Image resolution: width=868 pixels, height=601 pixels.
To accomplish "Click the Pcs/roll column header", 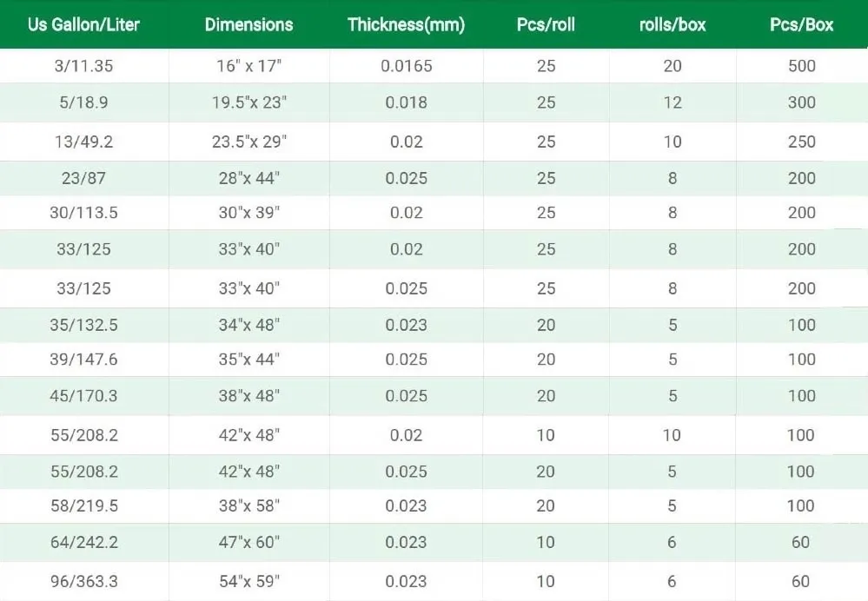I will [x=546, y=24].
